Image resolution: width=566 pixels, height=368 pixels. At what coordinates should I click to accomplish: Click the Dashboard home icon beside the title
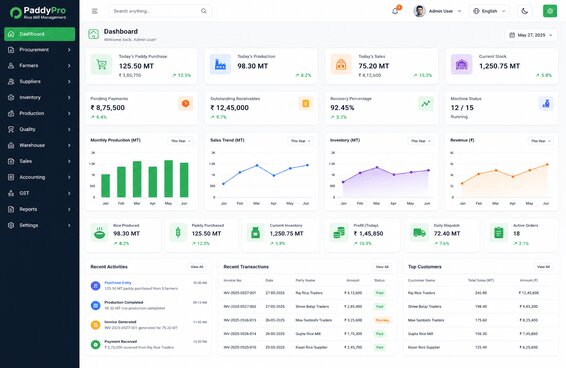point(93,34)
